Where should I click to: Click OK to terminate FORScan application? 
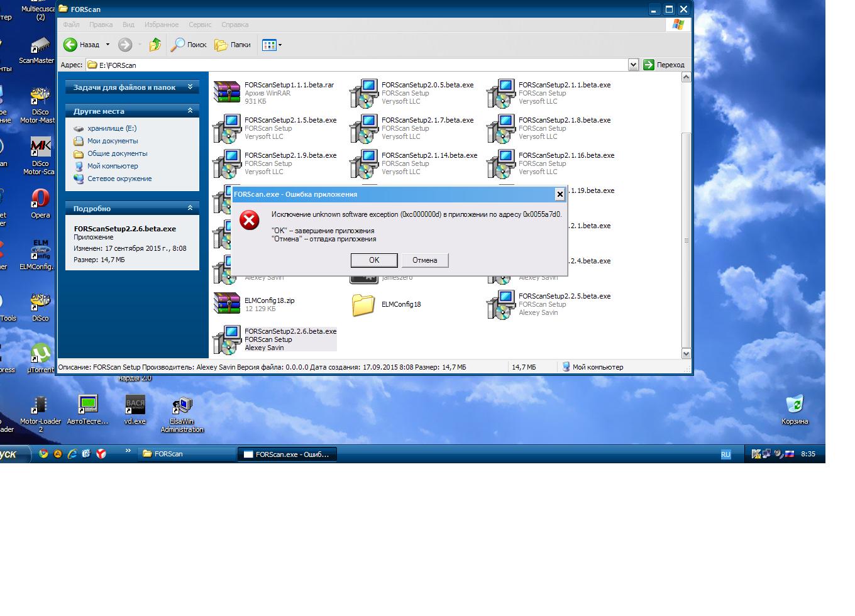coord(373,260)
